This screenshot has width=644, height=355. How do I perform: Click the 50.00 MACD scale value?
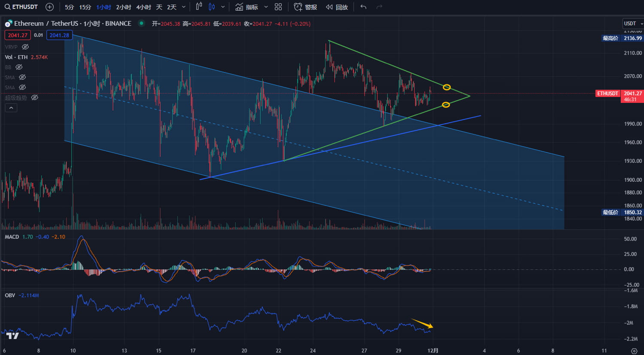click(630, 239)
